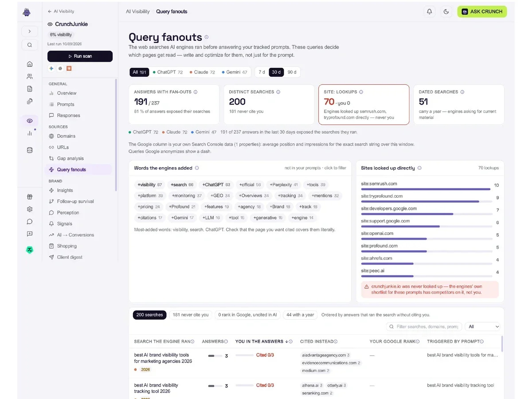
Task: Select the 90 d time range
Action: pyautogui.click(x=292, y=72)
